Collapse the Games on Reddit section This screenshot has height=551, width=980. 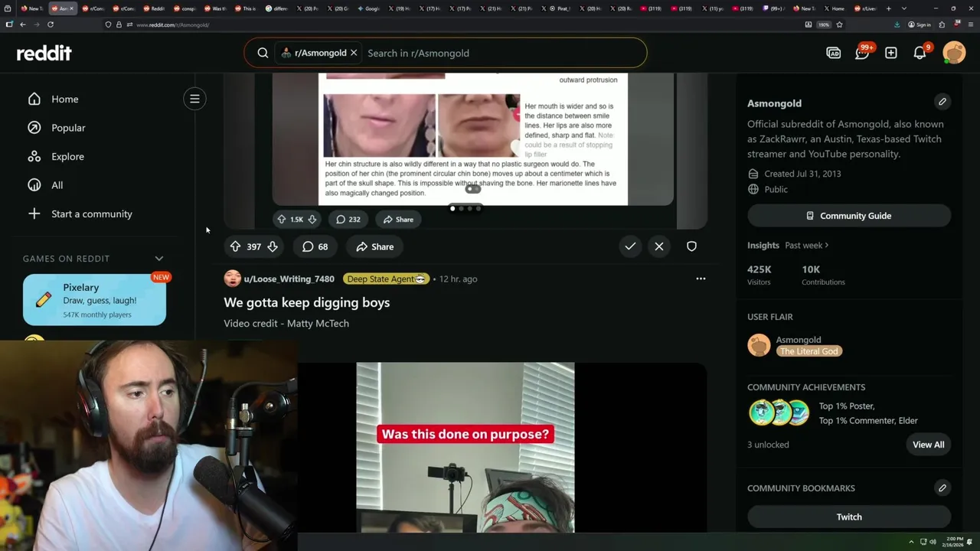click(159, 259)
